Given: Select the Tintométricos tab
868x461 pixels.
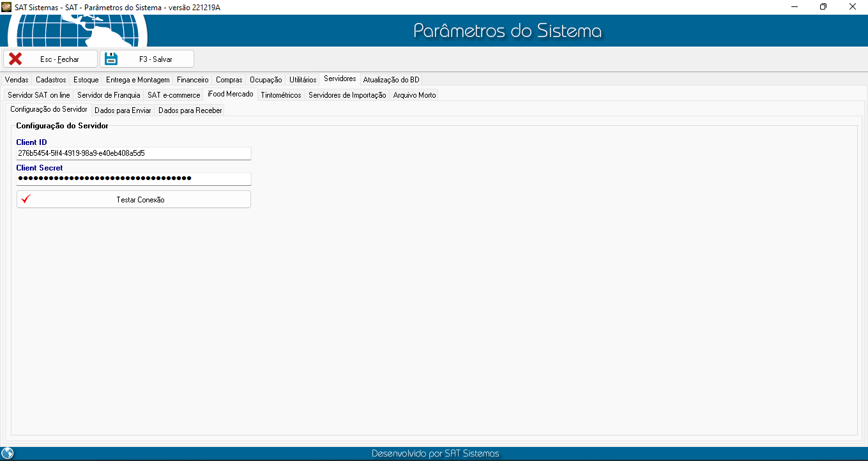Looking at the screenshot, I should (281, 95).
